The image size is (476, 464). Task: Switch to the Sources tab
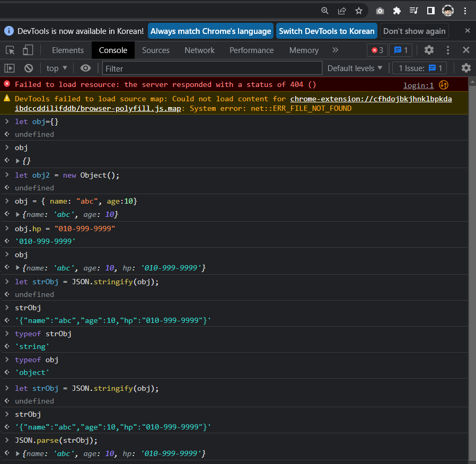click(155, 50)
